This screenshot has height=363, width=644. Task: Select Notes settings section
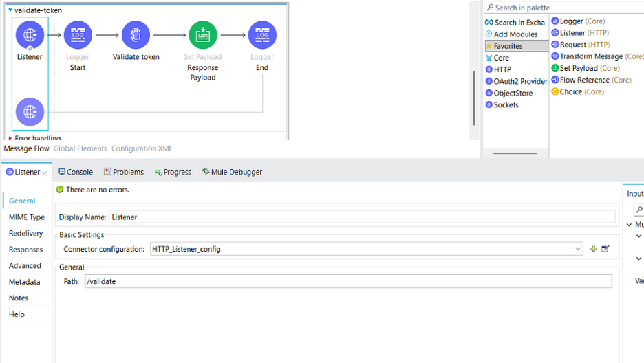[x=19, y=298]
